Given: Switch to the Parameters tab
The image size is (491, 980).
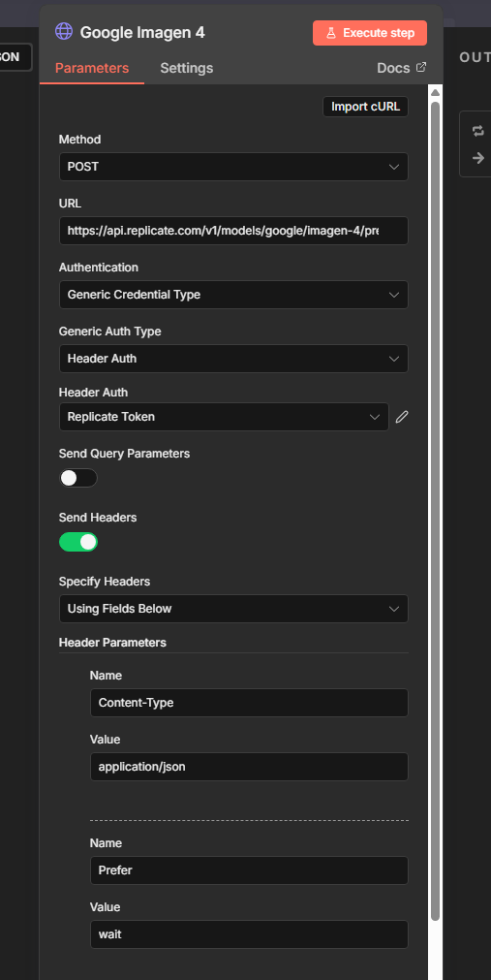Looking at the screenshot, I should tap(92, 68).
